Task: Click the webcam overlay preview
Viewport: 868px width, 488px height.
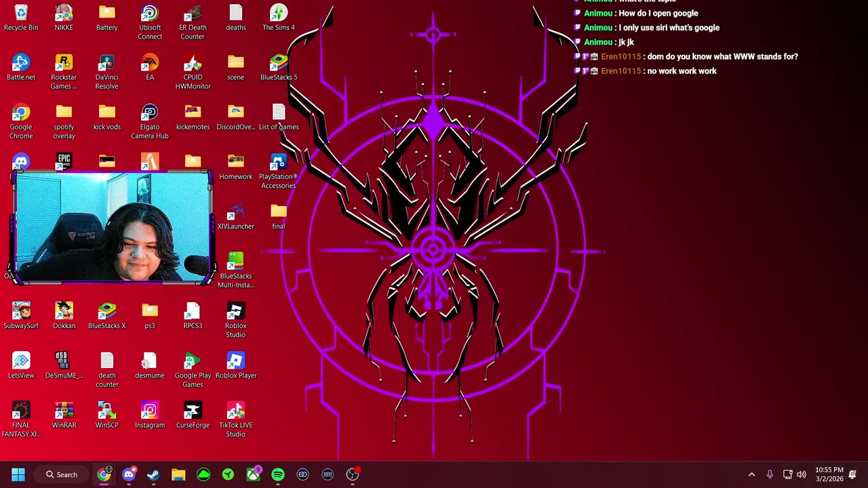Action: pos(112,227)
